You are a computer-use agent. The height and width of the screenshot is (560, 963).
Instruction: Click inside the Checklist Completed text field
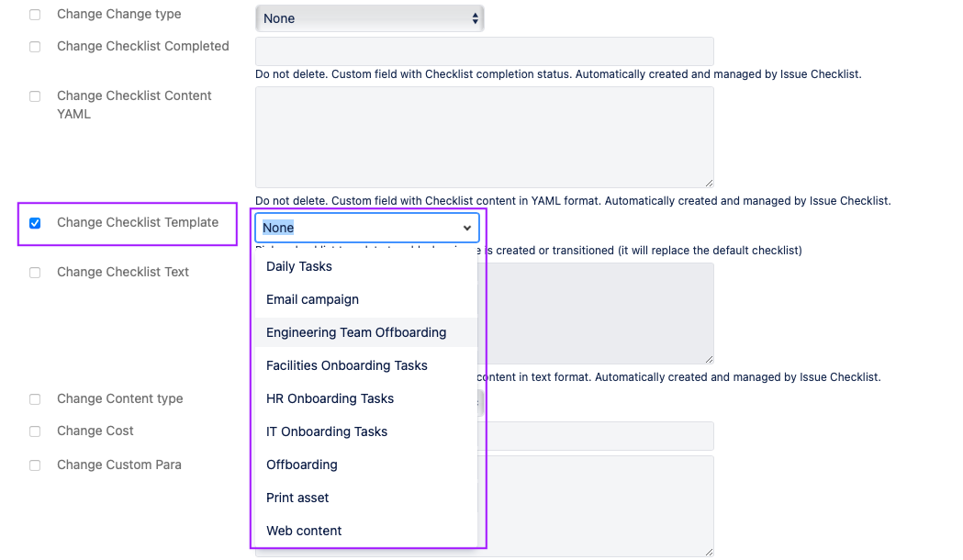(x=484, y=50)
